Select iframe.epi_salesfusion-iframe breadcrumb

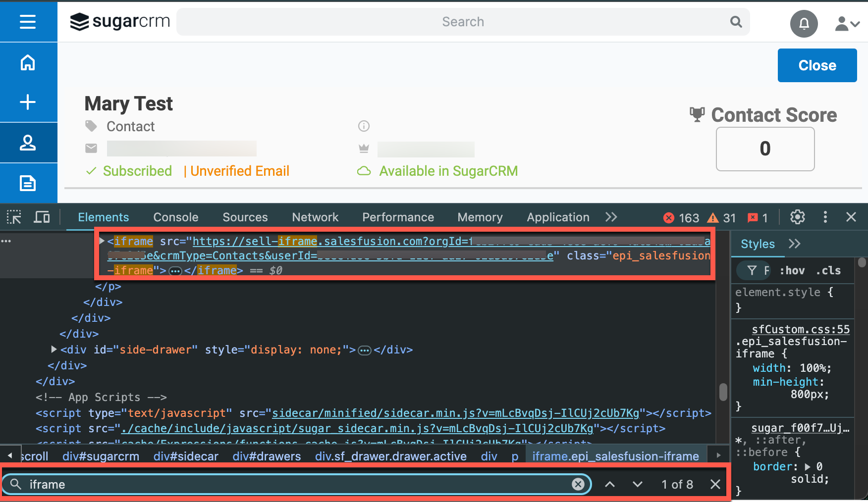point(615,456)
